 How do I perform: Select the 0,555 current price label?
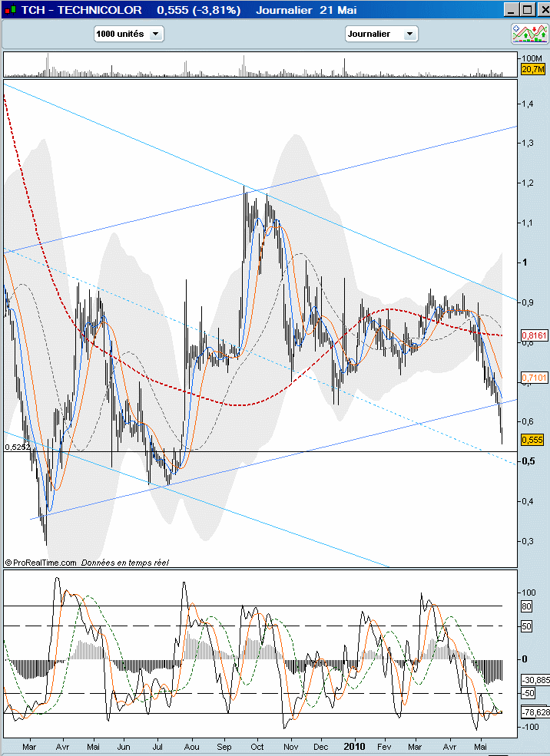(x=532, y=440)
